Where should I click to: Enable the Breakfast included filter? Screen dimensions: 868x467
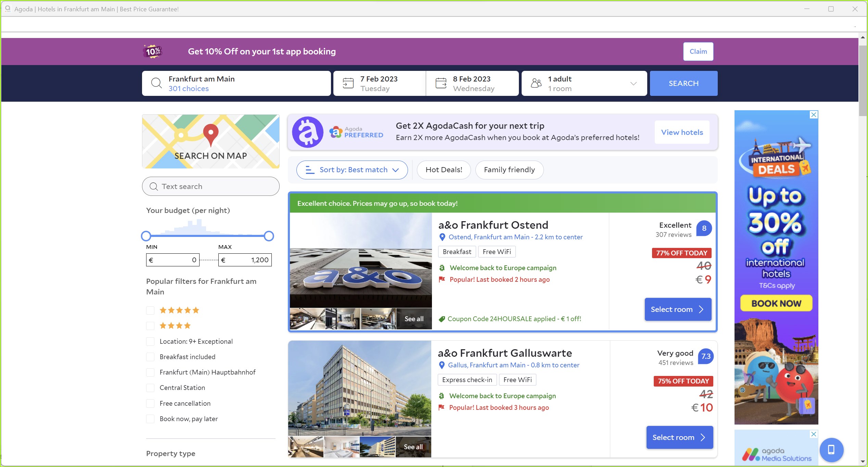pos(150,357)
